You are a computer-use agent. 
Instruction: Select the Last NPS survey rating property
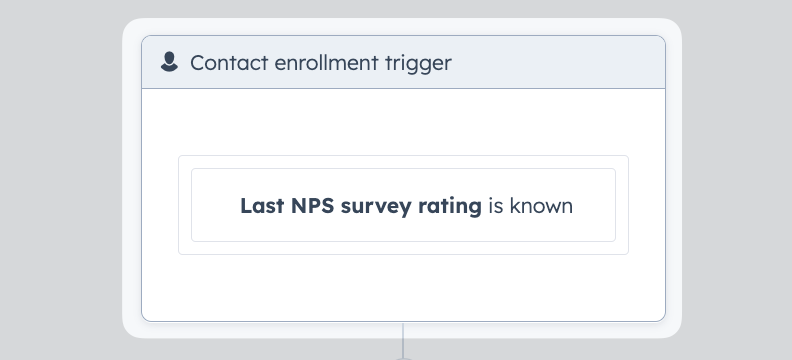[361, 206]
